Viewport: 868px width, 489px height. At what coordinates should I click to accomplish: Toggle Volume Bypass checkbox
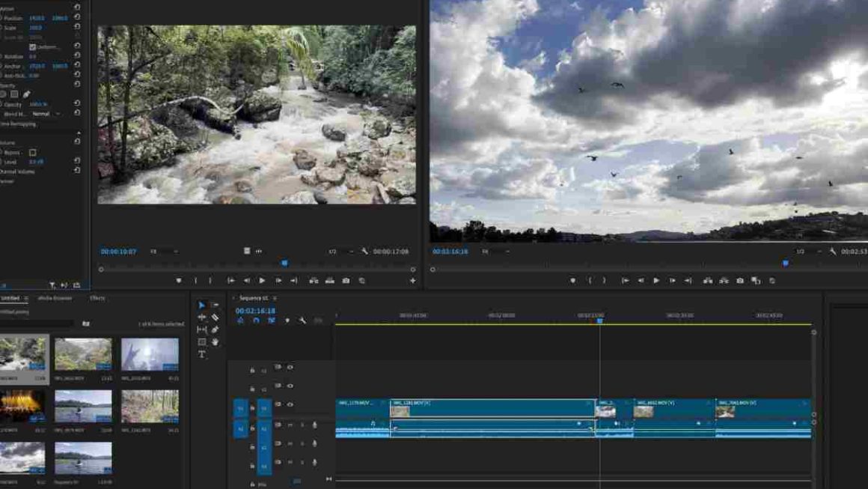[33, 152]
